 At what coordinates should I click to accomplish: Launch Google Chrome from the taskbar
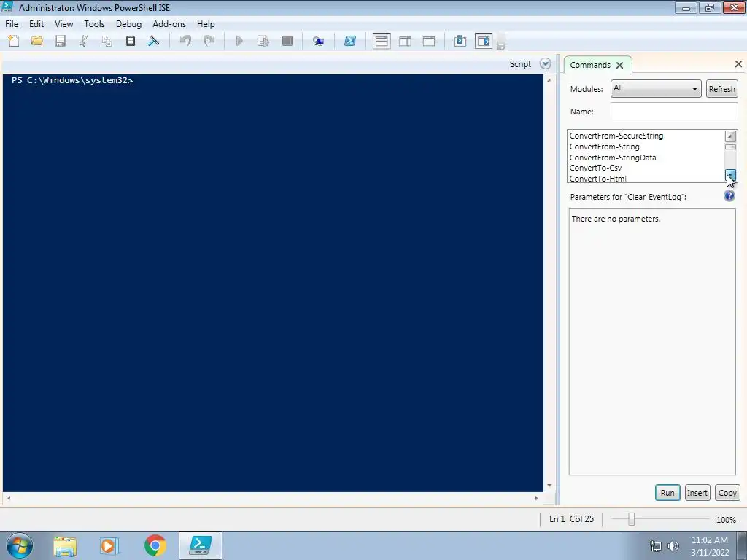point(155,545)
